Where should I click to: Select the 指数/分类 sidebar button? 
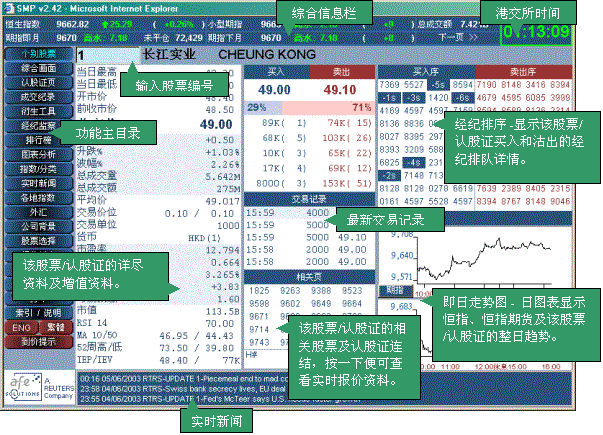[x=38, y=169]
